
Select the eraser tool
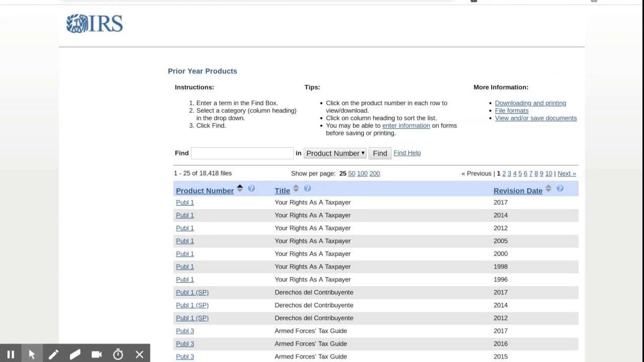click(75, 354)
